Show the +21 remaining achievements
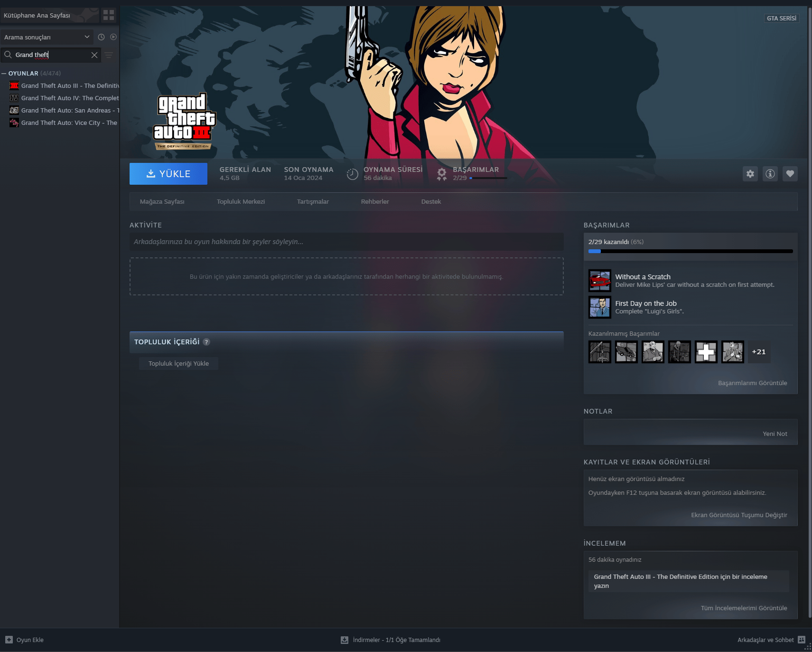The image size is (812, 652). (x=759, y=352)
